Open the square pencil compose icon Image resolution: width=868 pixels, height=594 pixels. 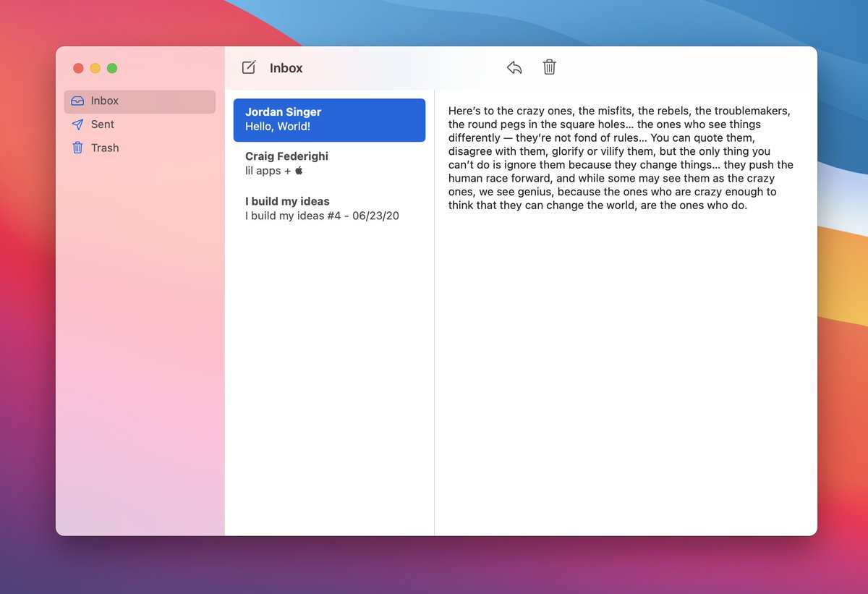click(248, 67)
